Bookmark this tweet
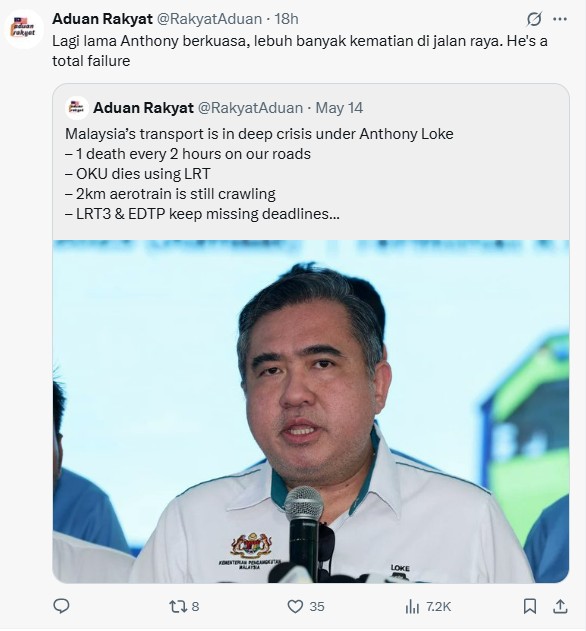The height and width of the screenshot is (631, 586). coord(530,606)
